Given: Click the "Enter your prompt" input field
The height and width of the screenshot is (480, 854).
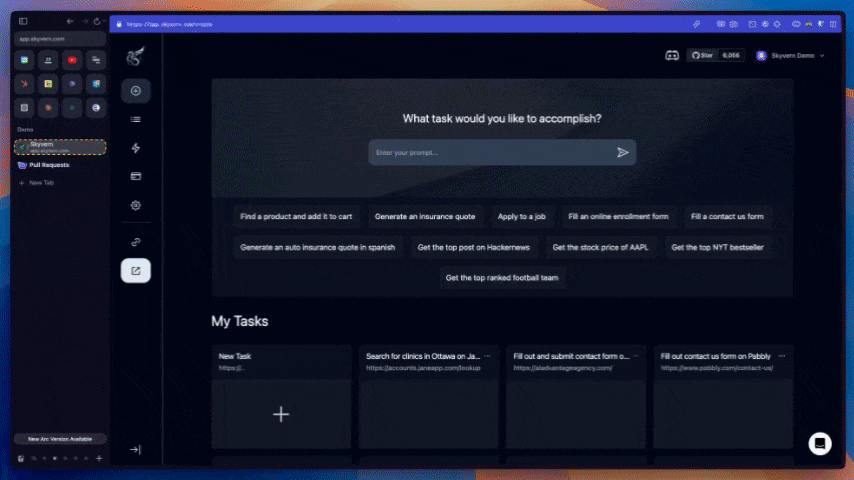Looking at the screenshot, I should [x=490, y=152].
